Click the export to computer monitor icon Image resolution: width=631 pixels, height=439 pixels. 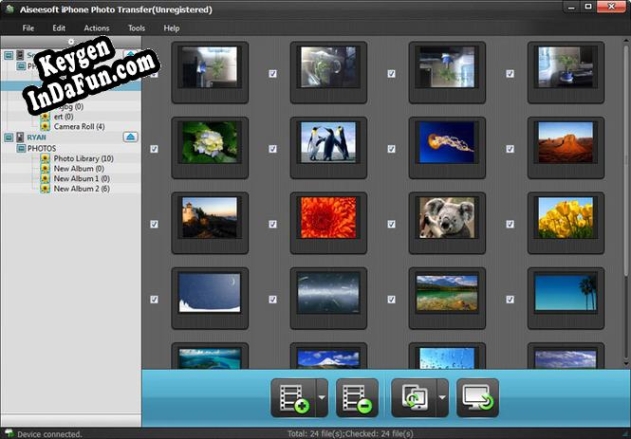click(477, 398)
